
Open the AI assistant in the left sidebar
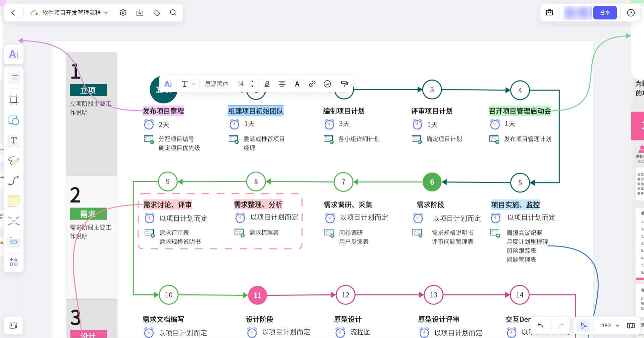[x=13, y=54]
